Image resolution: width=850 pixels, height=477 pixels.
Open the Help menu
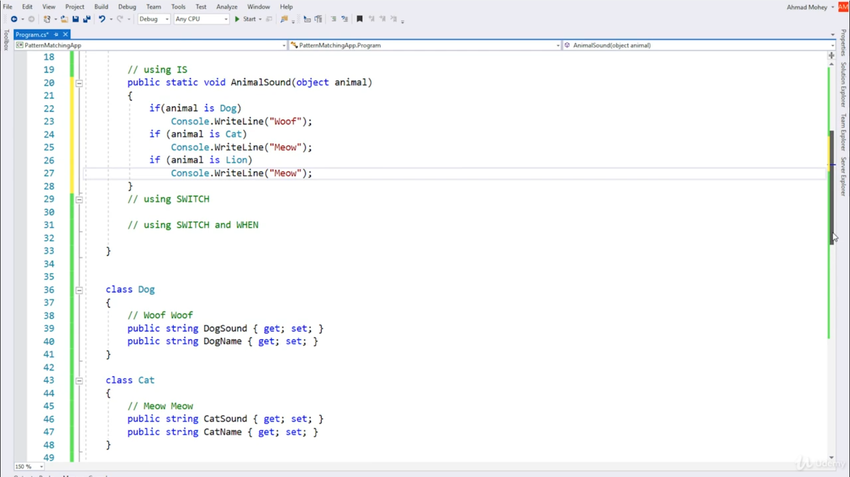pyautogui.click(x=286, y=7)
